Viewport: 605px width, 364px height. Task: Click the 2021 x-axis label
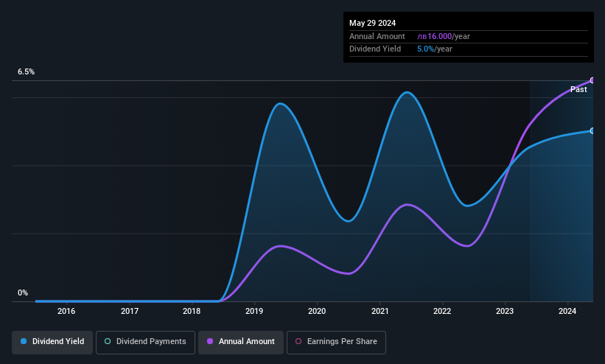[x=380, y=311]
